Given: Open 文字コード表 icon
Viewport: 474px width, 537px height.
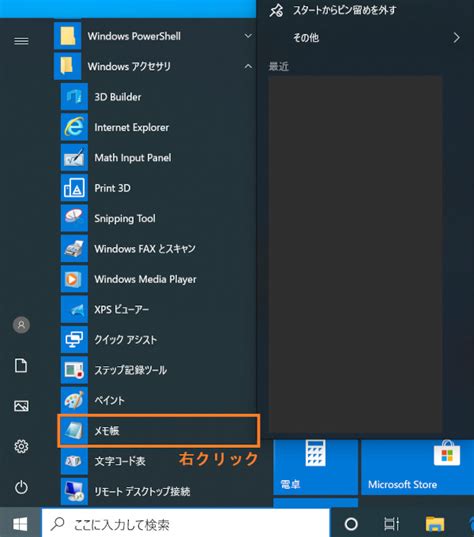Looking at the screenshot, I should [x=74, y=461].
